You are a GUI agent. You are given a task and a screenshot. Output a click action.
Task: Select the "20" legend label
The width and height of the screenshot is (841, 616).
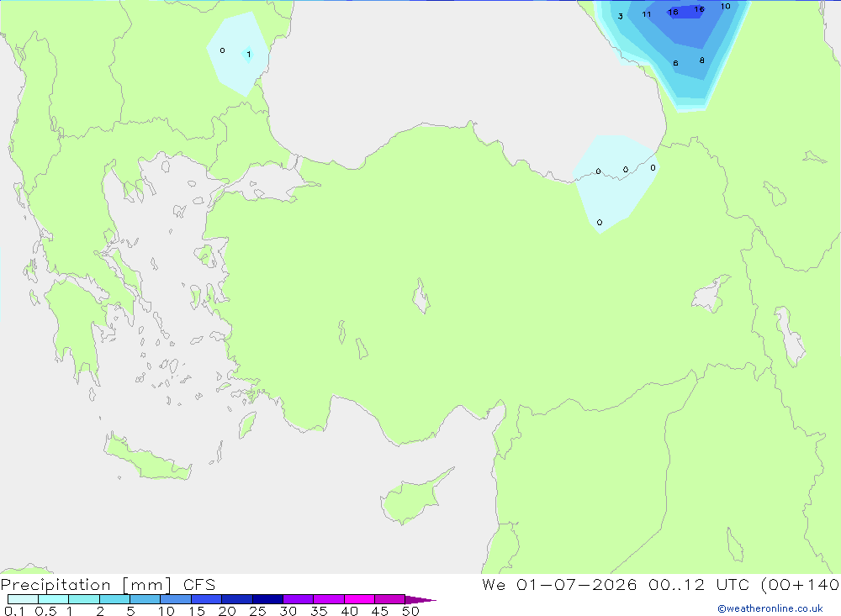pyautogui.click(x=227, y=611)
